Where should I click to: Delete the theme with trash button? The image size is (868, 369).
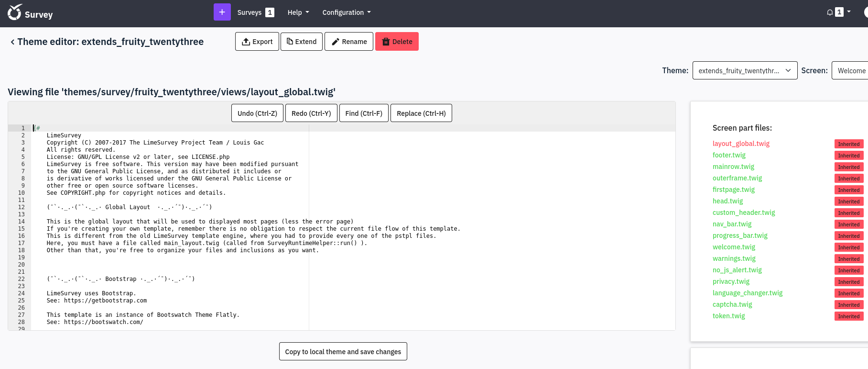tap(397, 42)
